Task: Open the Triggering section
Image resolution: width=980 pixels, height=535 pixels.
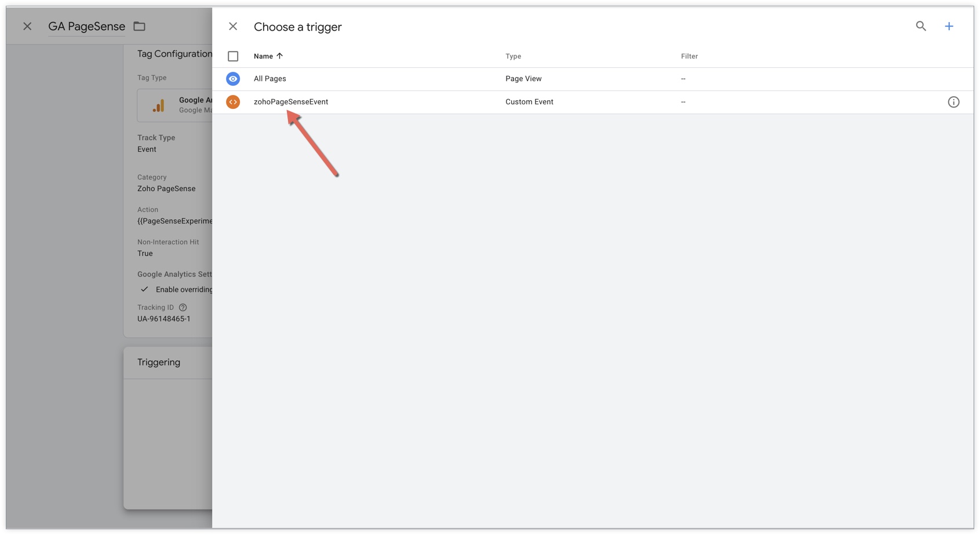Action: 159,362
